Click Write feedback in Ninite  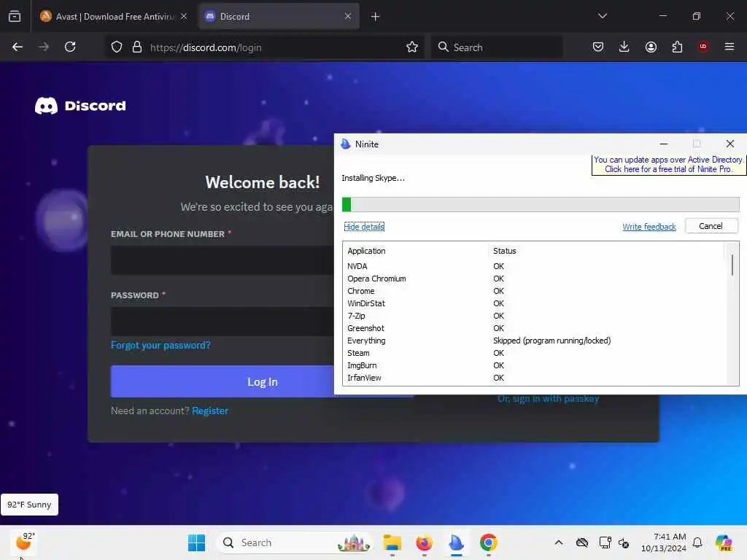click(649, 227)
